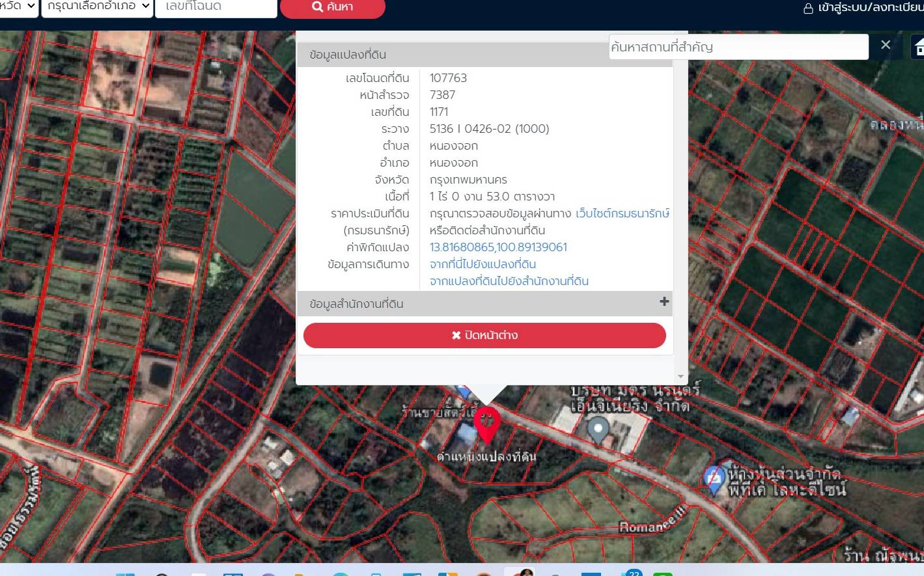Open the province dropdown at the top left
The height and width of the screenshot is (576, 924).
tap(18, 7)
